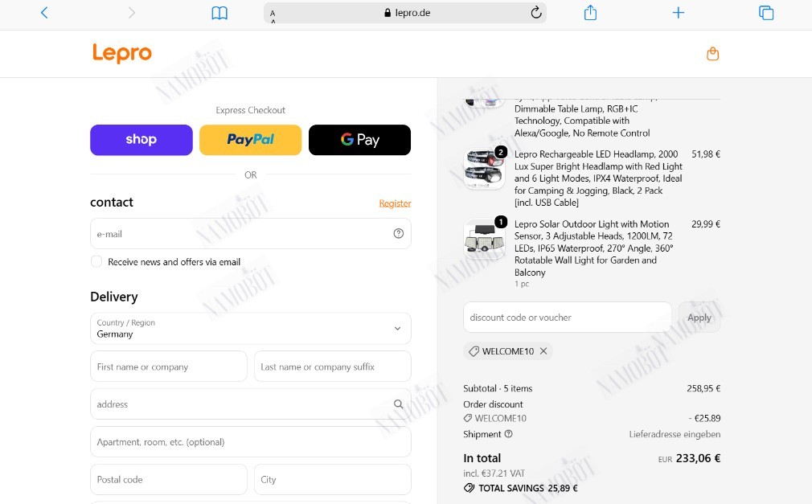Screen dimensions: 812x504
Task: Click the Express Checkout heading
Action: (251, 110)
